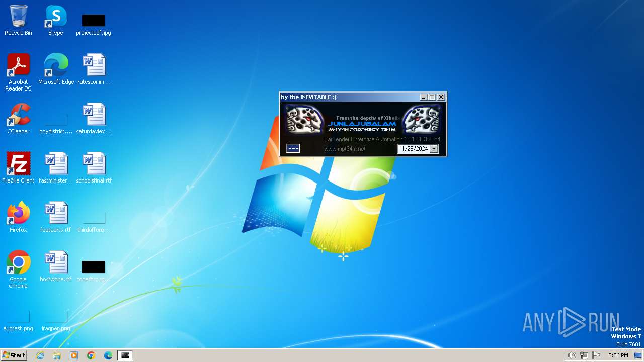Viewport: 644px width, 362px height.
Task: Select the fastminister Word document
Action: 56,168
